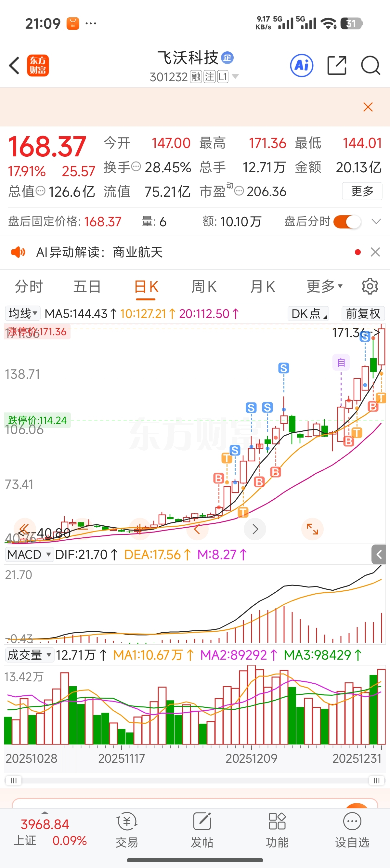Tap the share export icon

coord(337,65)
